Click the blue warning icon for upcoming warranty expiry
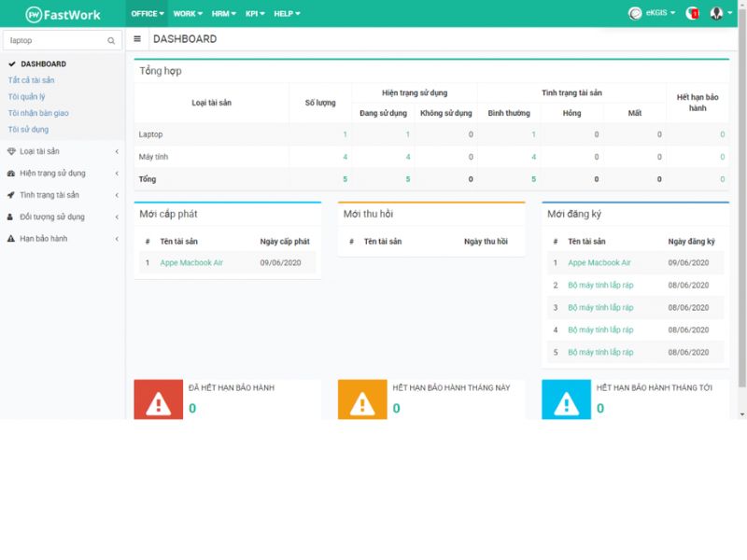The width and height of the screenshot is (747, 560). pos(565,404)
